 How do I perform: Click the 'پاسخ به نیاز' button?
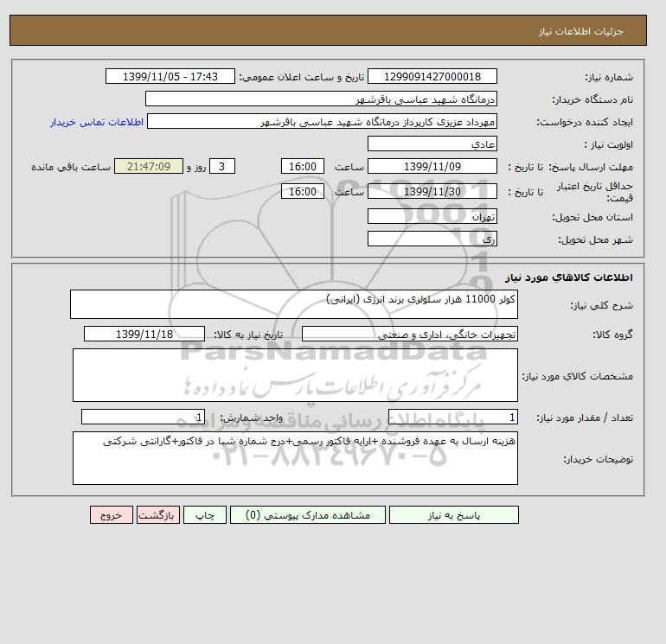tap(453, 515)
